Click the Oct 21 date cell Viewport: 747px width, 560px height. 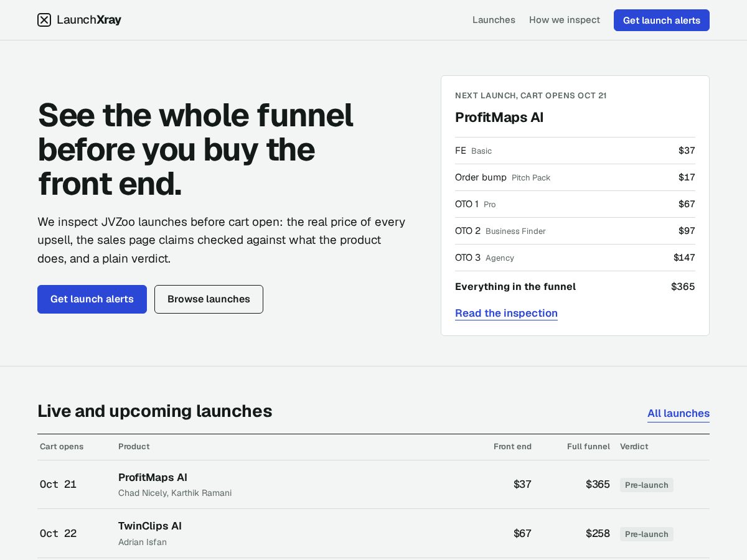click(58, 485)
